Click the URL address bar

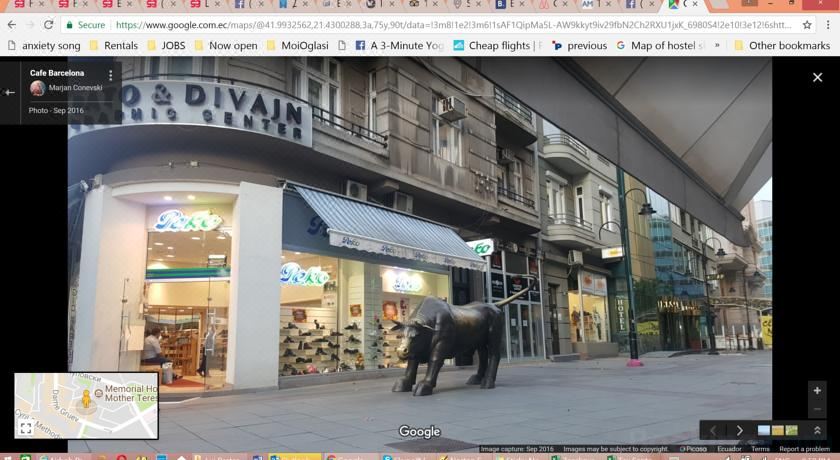(x=450, y=25)
